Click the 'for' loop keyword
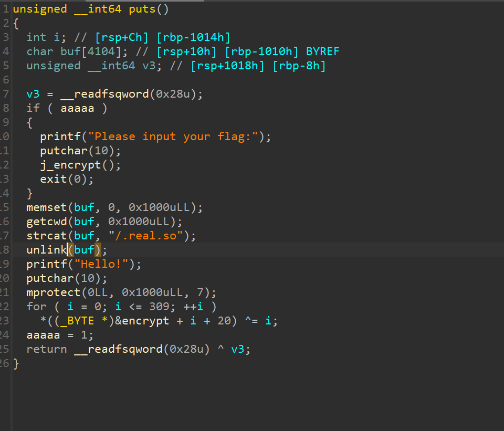 coord(37,307)
